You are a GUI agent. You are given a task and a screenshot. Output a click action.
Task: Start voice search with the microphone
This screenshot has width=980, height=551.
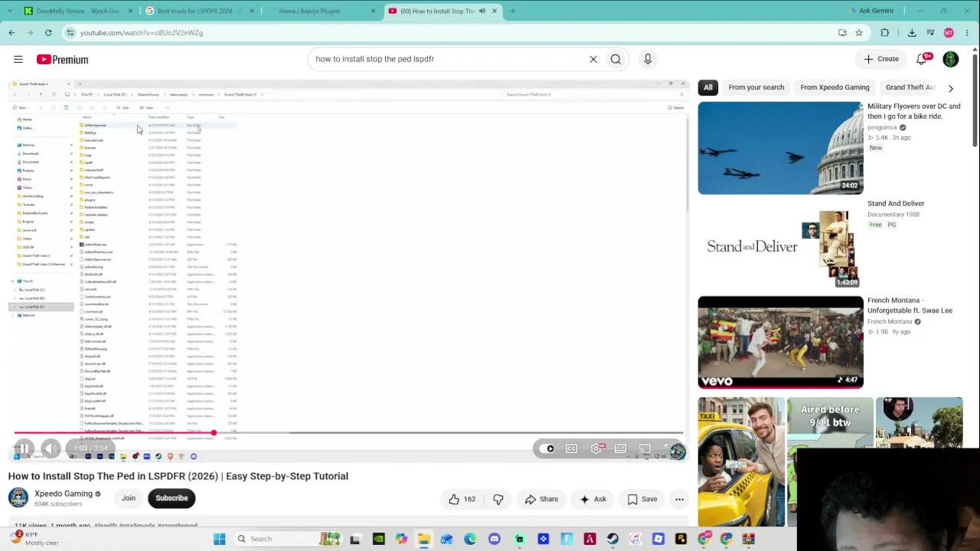coord(648,59)
